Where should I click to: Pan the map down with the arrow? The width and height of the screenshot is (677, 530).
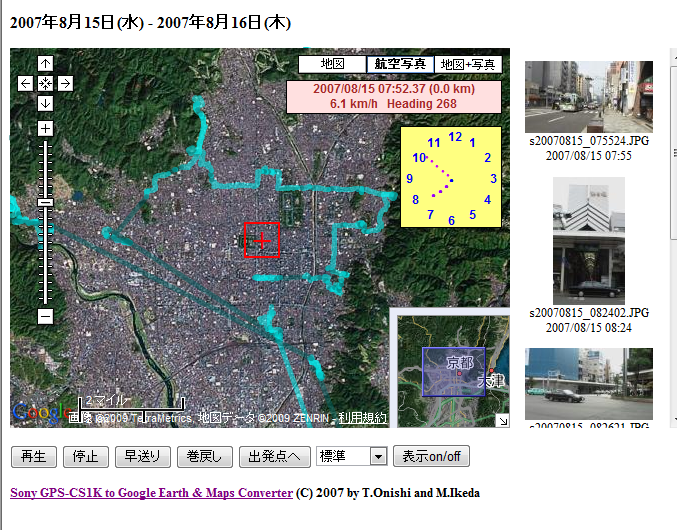(45, 103)
